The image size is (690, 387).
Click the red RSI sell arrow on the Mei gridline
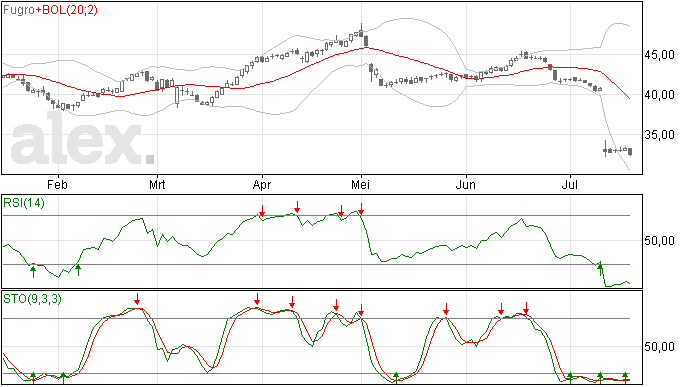[x=361, y=209]
